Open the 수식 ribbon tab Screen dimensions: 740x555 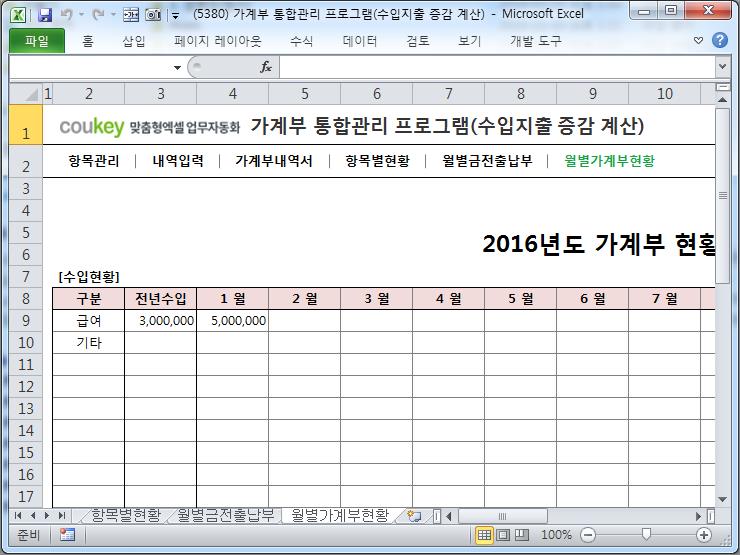(302, 41)
